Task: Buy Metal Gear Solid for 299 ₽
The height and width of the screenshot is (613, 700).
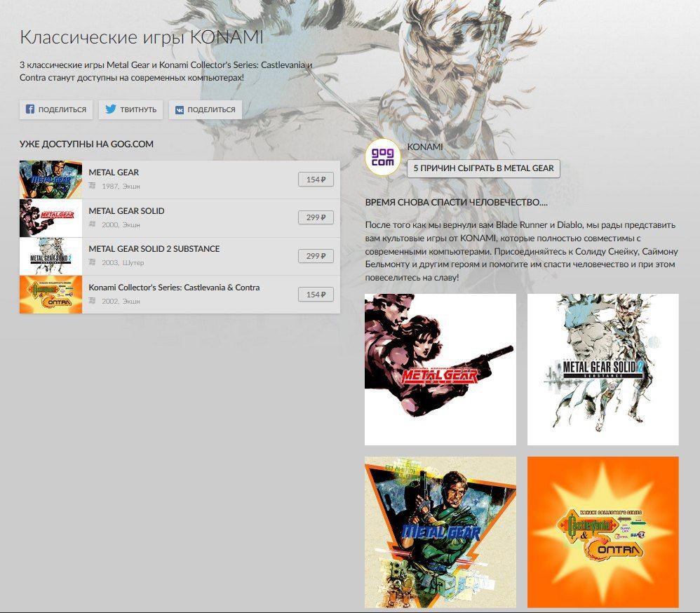Action: [x=316, y=217]
